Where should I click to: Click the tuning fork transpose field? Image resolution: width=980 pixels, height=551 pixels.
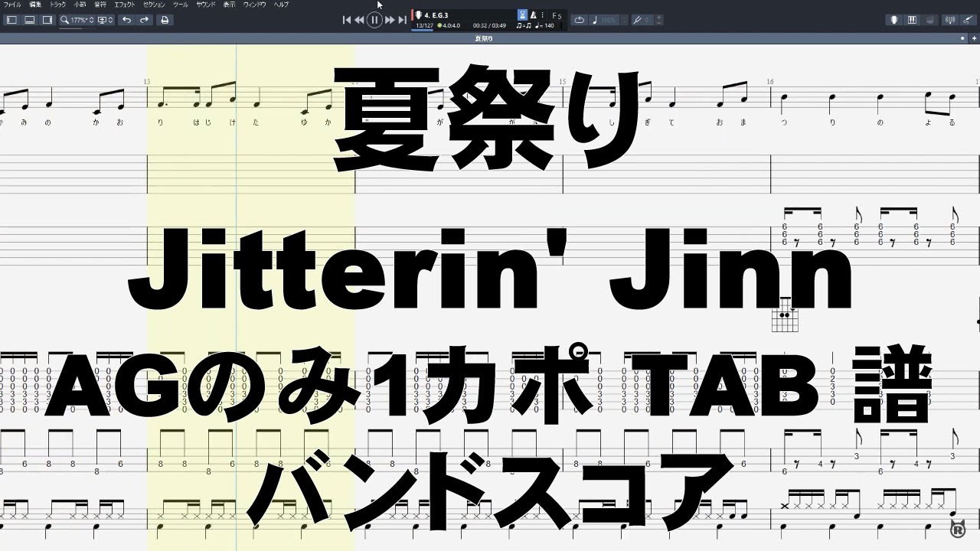click(642, 20)
